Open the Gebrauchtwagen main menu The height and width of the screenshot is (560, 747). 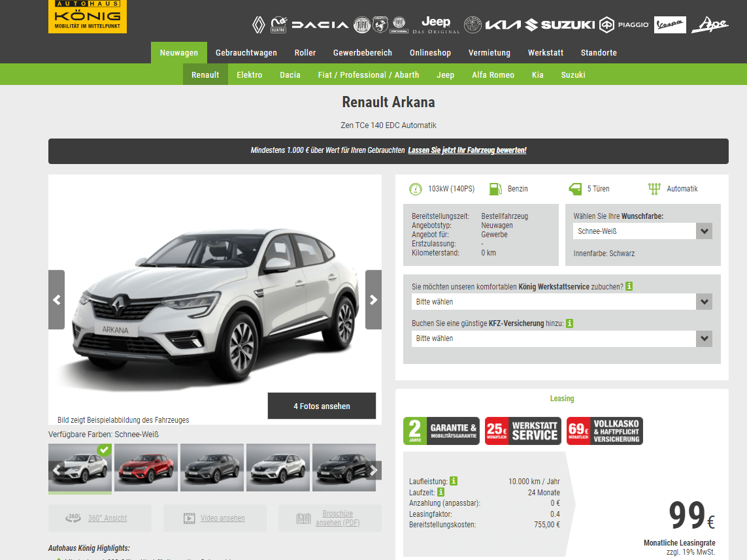point(246,53)
